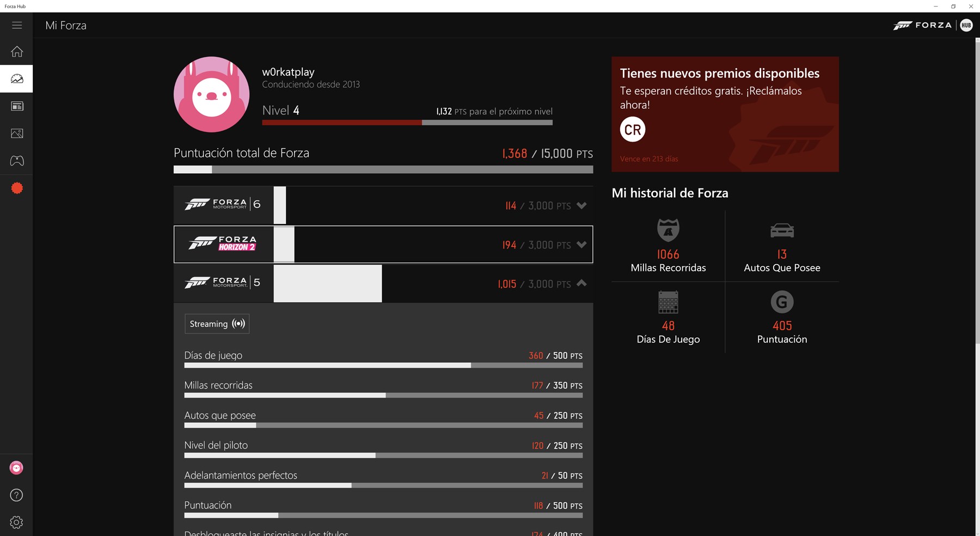Expand the Forza Horizon 2 score section

coord(581,245)
